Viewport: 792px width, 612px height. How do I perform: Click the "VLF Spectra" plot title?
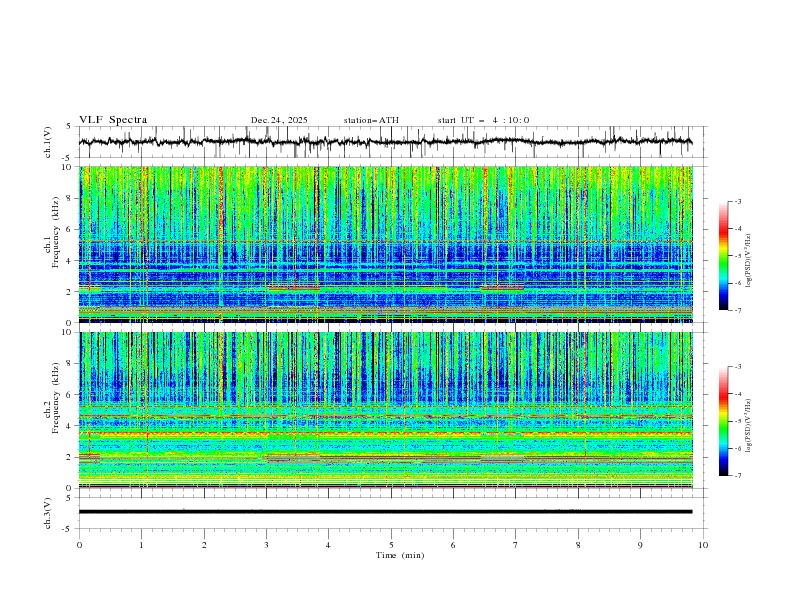[113, 120]
